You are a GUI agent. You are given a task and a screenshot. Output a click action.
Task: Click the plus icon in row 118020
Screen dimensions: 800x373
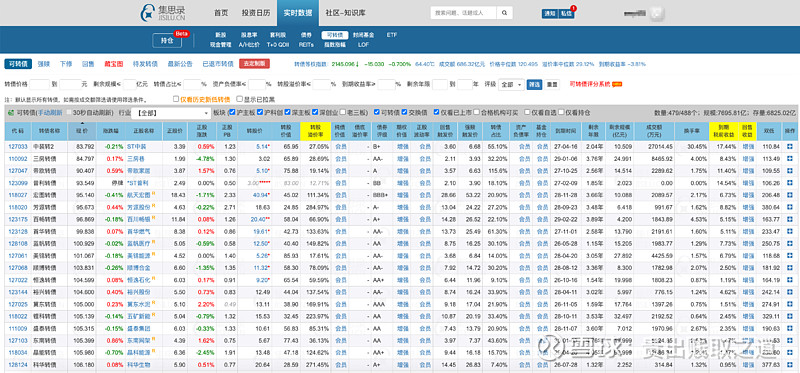tap(790, 207)
